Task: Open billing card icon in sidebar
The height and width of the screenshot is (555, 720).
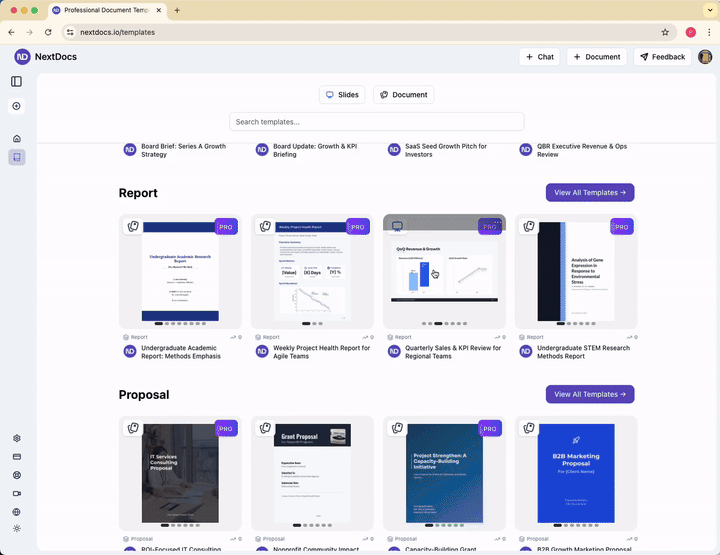Action: pyautogui.click(x=16, y=457)
